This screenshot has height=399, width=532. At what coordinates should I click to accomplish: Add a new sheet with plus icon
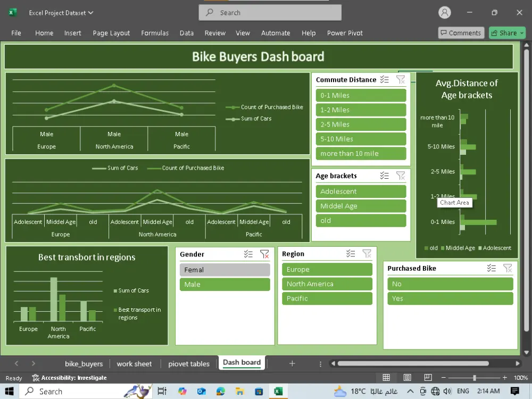(x=292, y=363)
